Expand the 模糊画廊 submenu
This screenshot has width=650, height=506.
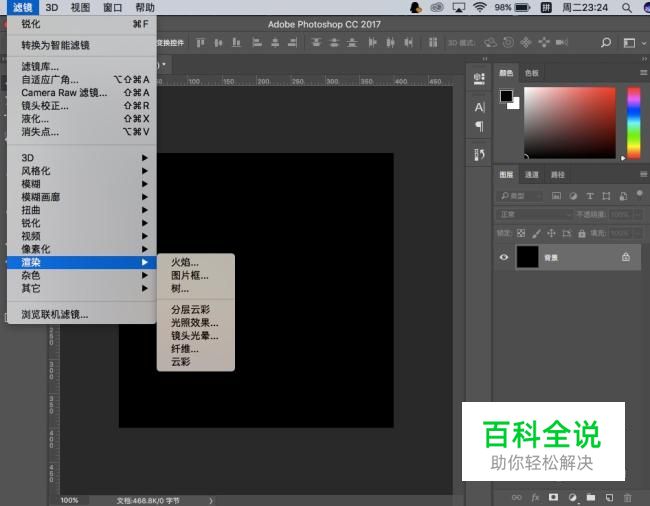pyautogui.click(x=82, y=197)
